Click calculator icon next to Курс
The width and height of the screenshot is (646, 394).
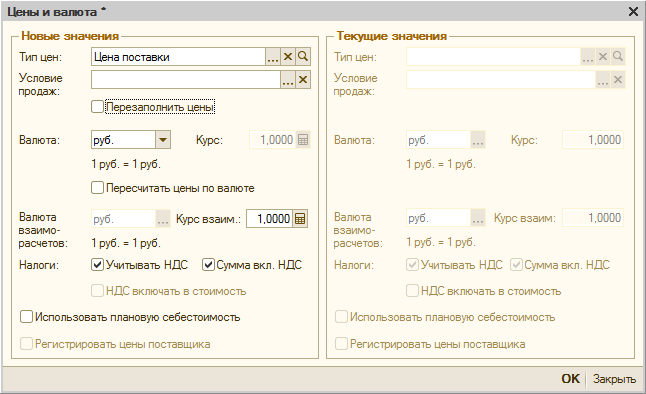(303, 140)
